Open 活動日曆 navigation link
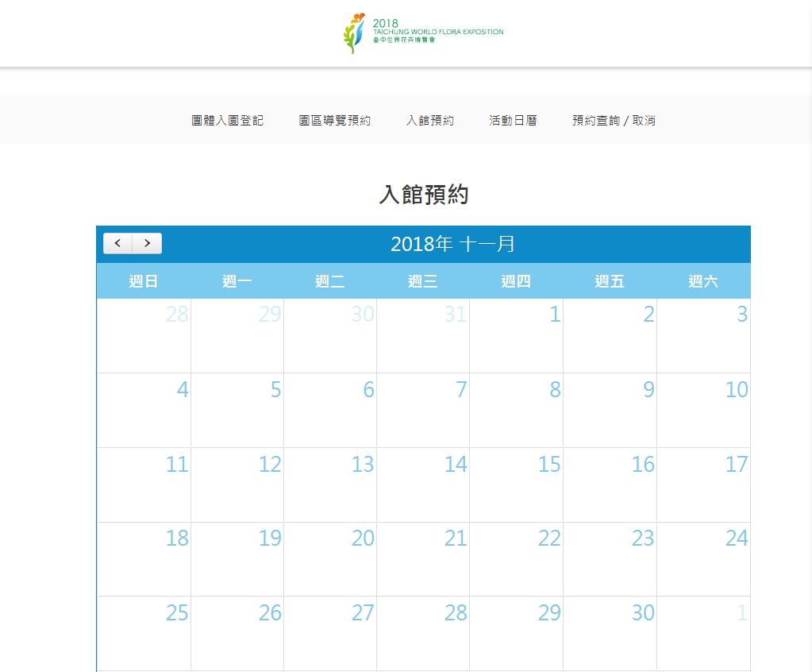This screenshot has height=672, width=812. coord(513,121)
